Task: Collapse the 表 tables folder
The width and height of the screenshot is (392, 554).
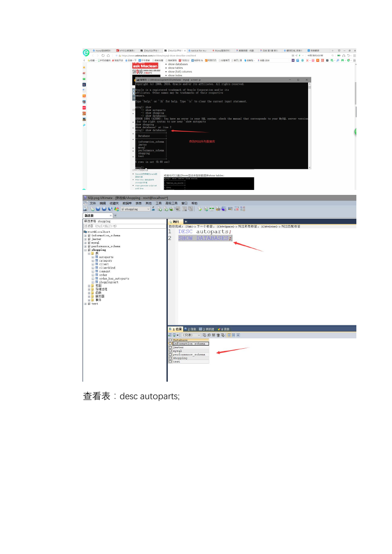Action: click(x=89, y=254)
